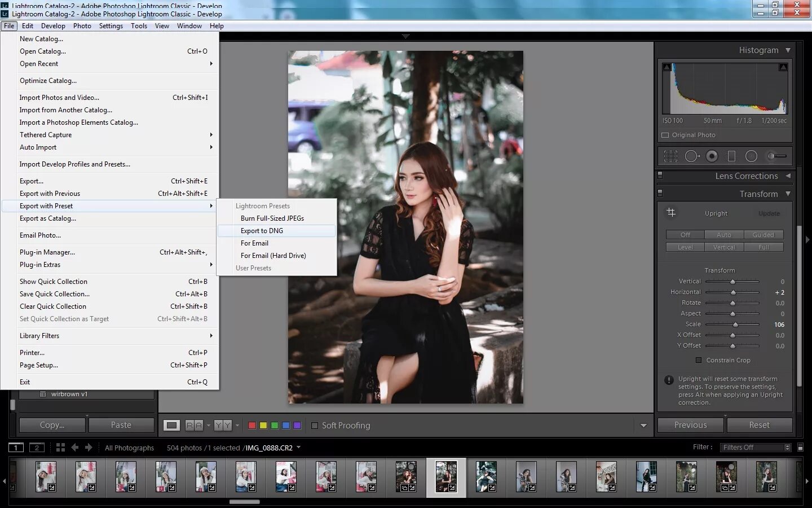Activate the Guided Upright tool icon
This screenshot has width=812, height=508.
click(x=671, y=212)
